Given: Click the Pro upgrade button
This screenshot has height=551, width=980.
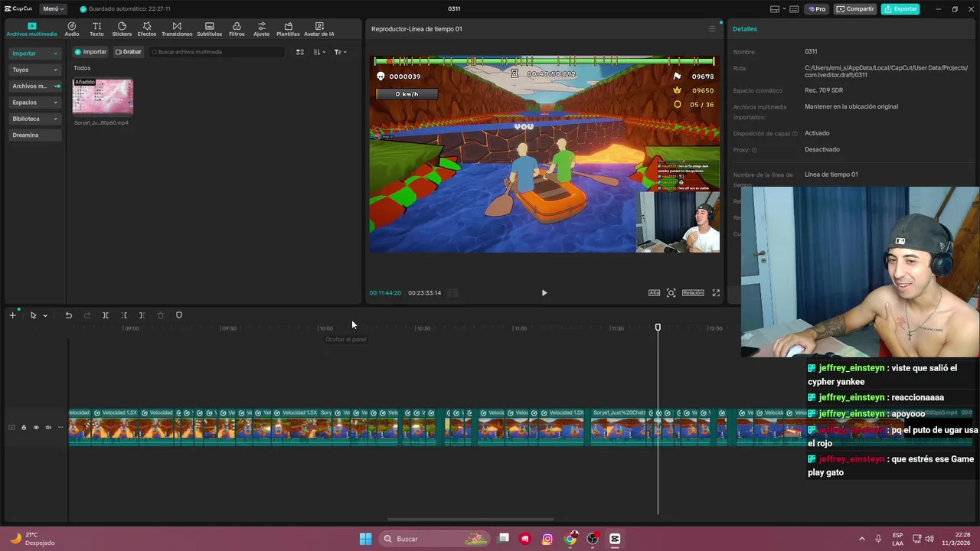Looking at the screenshot, I should (817, 9).
